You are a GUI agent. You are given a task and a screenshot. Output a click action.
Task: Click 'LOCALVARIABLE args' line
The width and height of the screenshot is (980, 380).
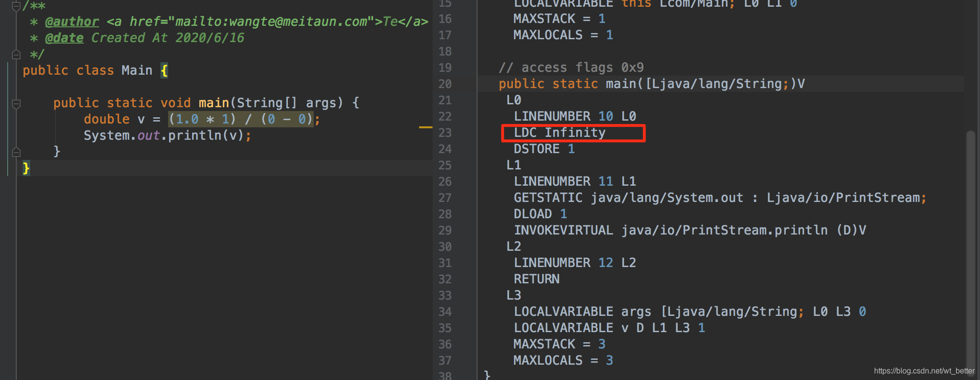pos(690,312)
